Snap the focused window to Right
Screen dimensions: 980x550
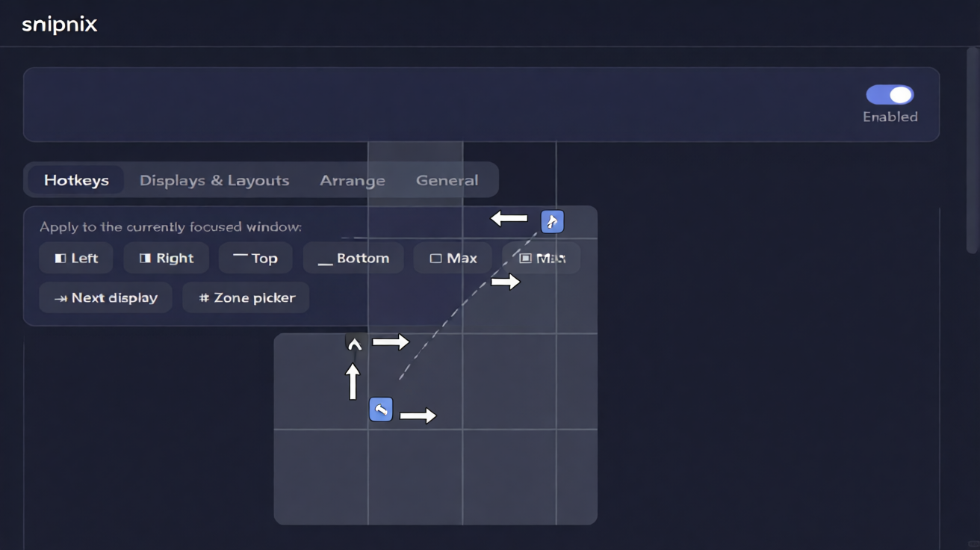(167, 258)
